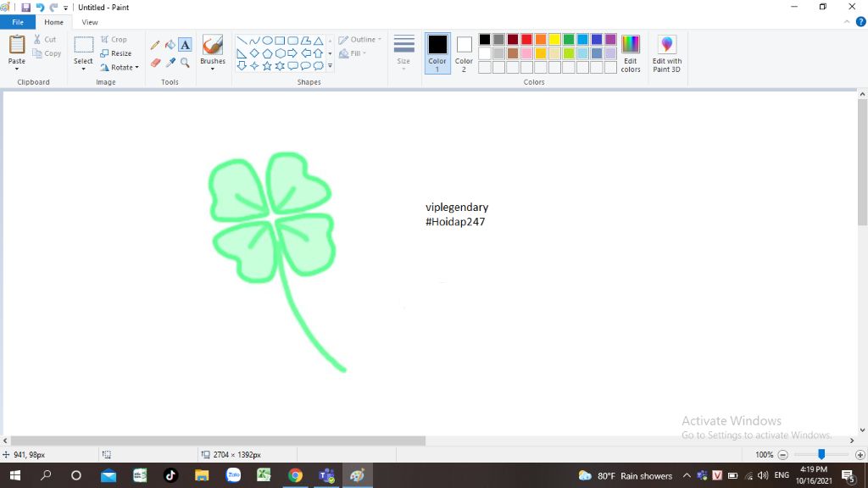Screen dimensions: 868x488
Task: Choose the Four-point star shape
Action: [x=254, y=66]
